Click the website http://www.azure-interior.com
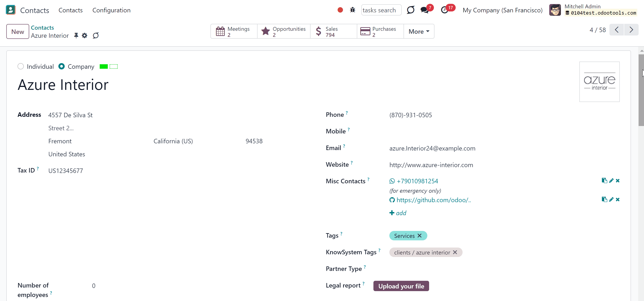This screenshot has height=301, width=644. coord(431,165)
